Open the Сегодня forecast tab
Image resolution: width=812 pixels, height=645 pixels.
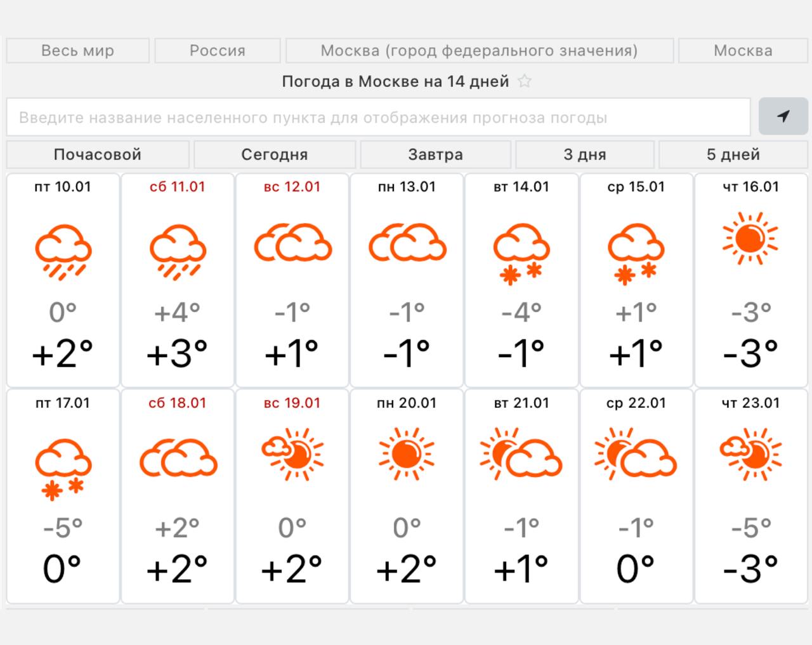coord(274,155)
